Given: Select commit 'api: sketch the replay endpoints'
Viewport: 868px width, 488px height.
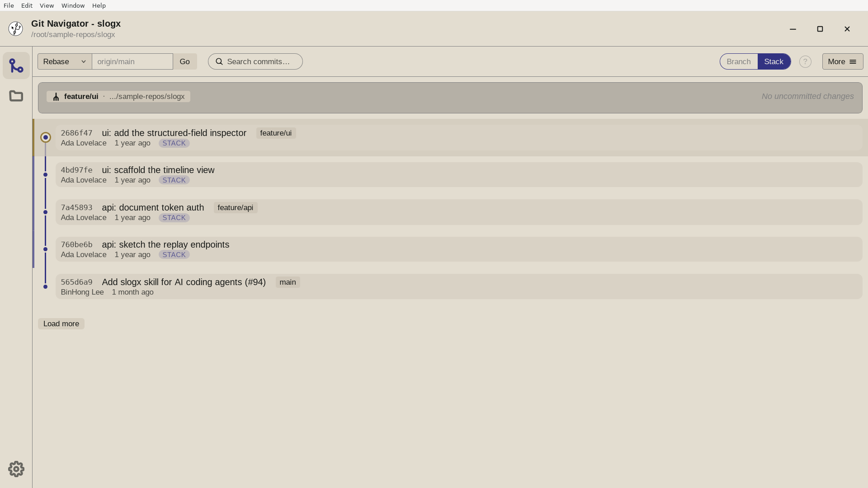Looking at the screenshot, I should 459,249.
